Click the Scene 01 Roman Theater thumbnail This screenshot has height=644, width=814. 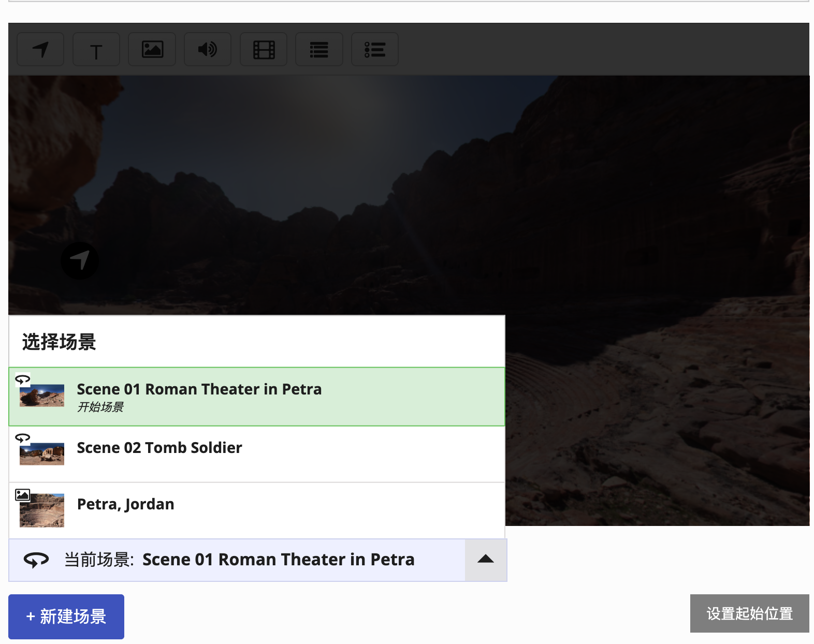pos(42,396)
